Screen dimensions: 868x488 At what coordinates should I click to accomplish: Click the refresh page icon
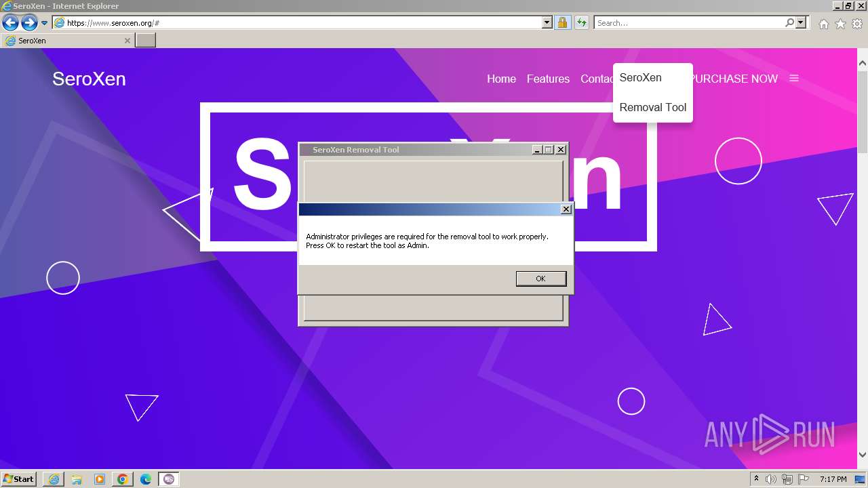[582, 23]
